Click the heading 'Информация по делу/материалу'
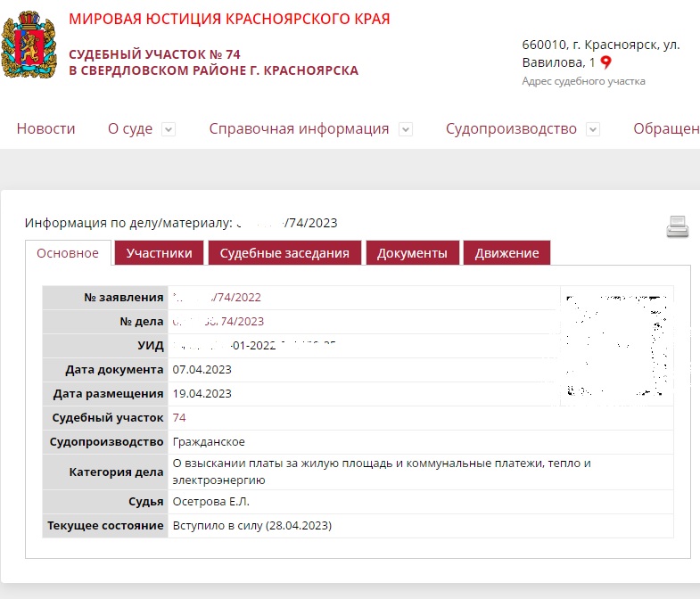 pos(128,223)
